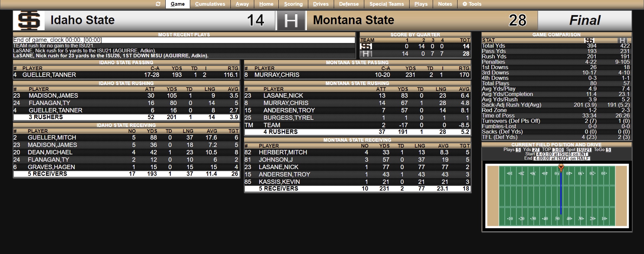Click Chris Murray in Montana State Passing
The image size is (644, 254).
[277, 75]
